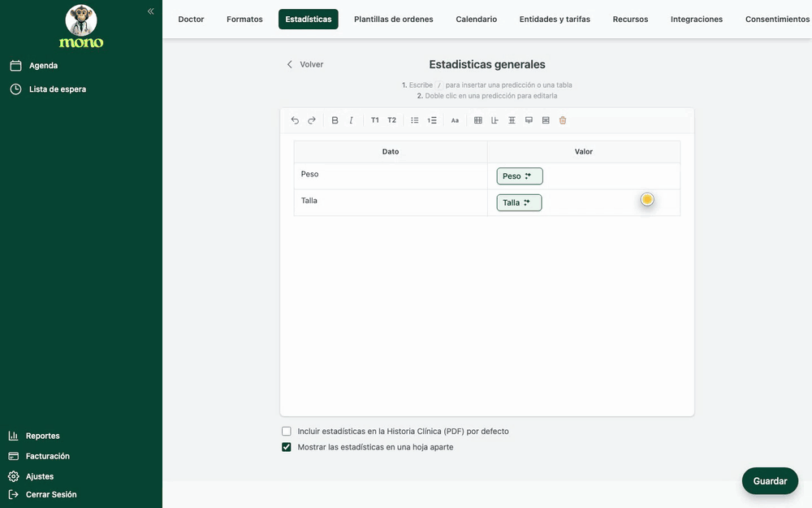Click the gear icon beside Ajustes
Viewport: 812px width, 508px height.
[14, 475]
